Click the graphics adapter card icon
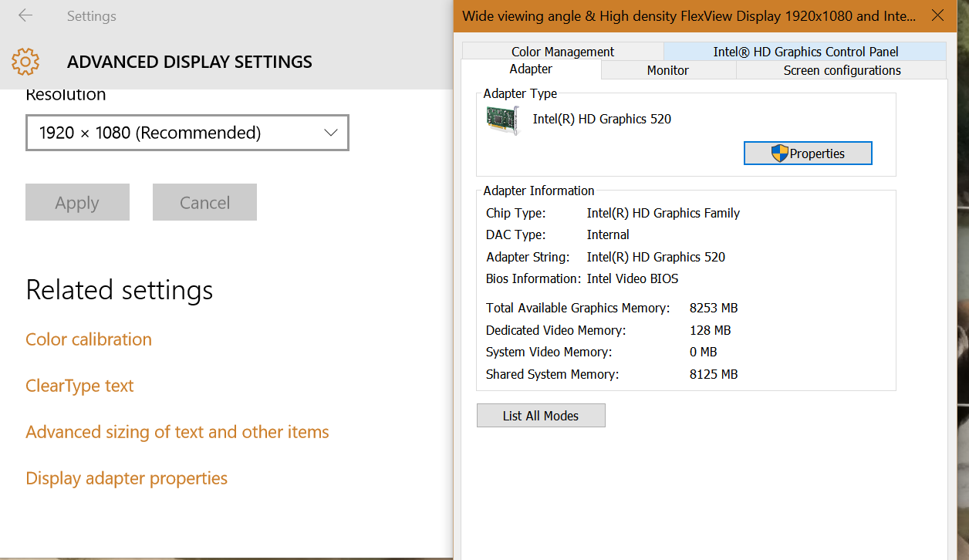This screenshot has height=560, width=969. coord(504,120)
